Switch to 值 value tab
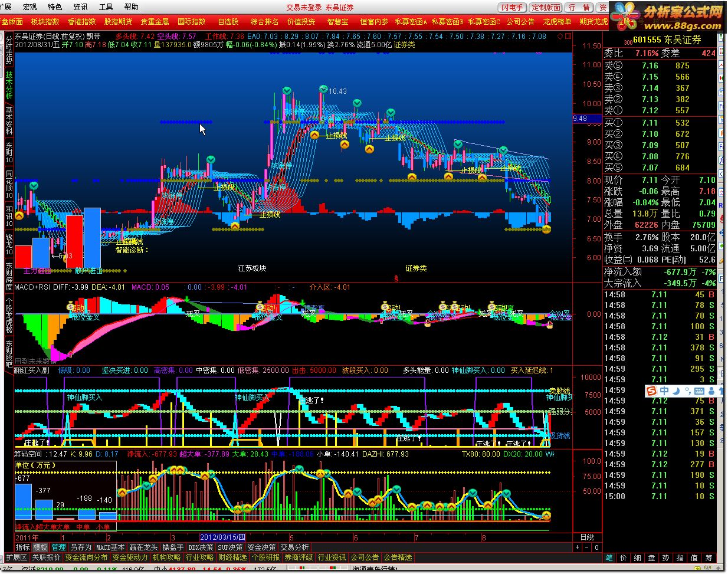 tap(694, 557)
